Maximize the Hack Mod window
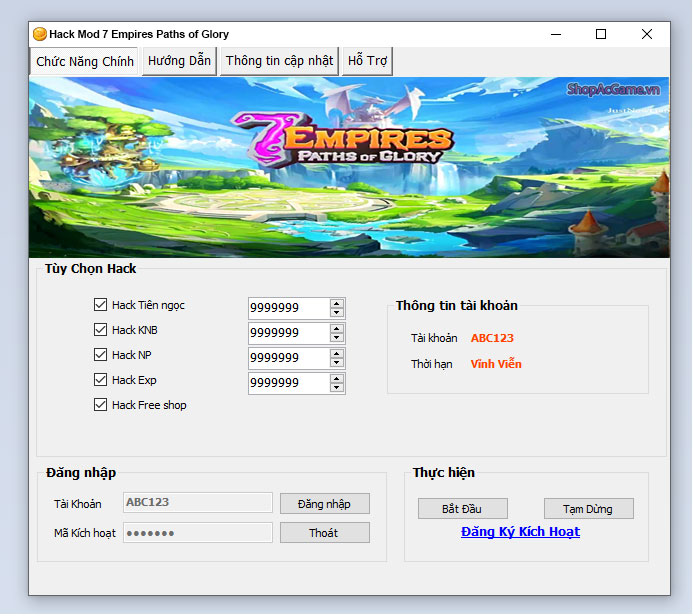Viewport: 693px width, 616px height. pyautogui.click(x=601, y=34)
